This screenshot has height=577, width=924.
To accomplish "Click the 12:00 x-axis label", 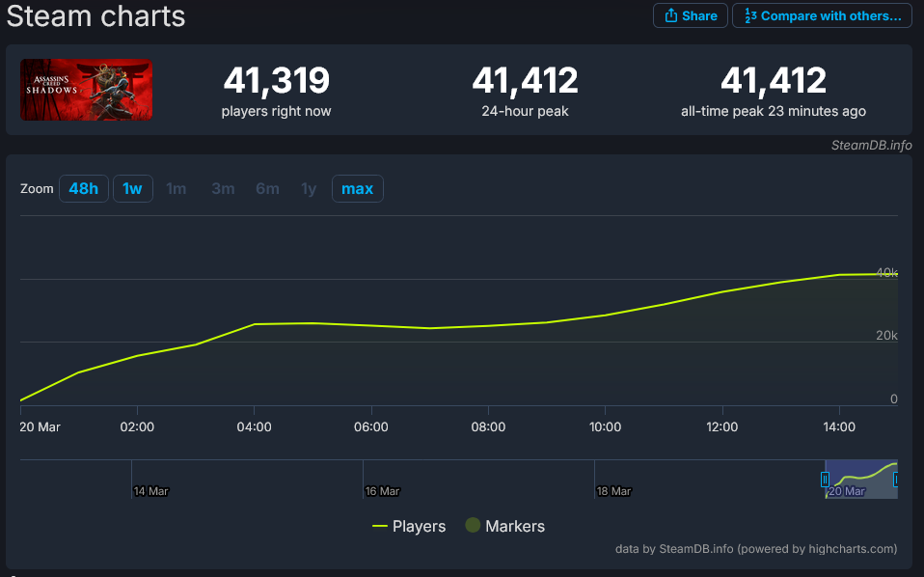I will [722, 426].
